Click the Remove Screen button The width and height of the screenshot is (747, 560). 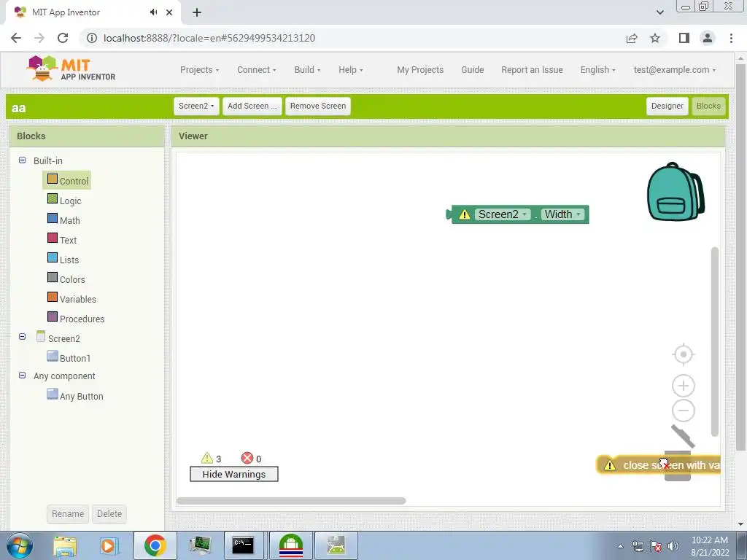(318, 106)
